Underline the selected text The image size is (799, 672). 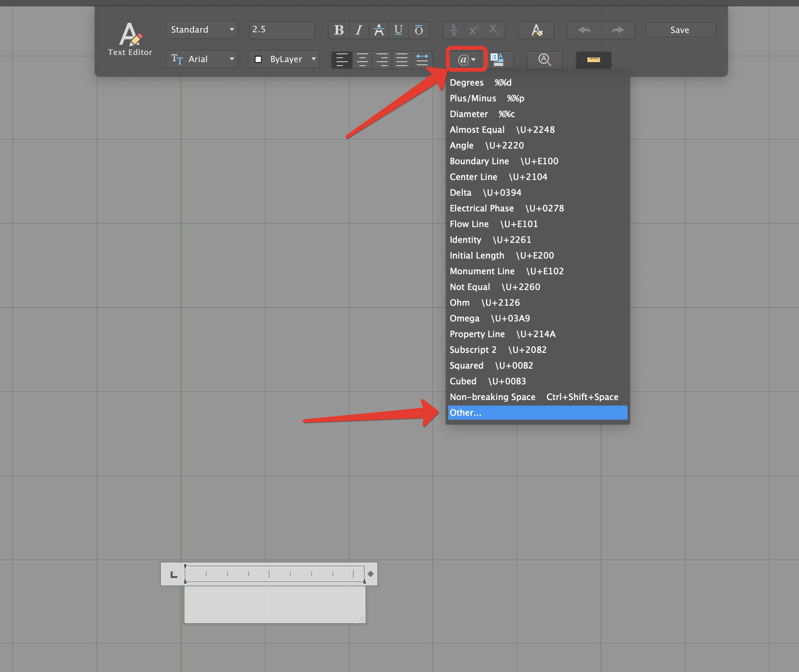point(398,30)
